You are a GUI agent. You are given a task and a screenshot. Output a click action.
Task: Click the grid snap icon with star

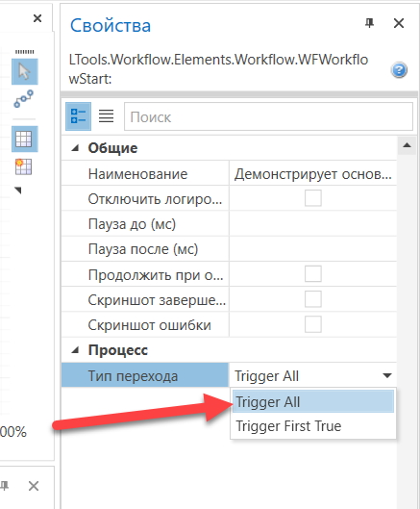pyautogui.click(x=23, y=166)
